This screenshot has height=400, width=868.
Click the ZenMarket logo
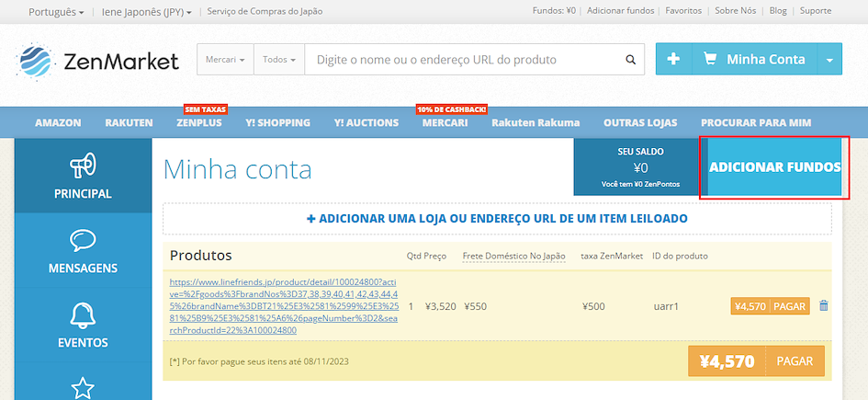(x=97, y=61)
